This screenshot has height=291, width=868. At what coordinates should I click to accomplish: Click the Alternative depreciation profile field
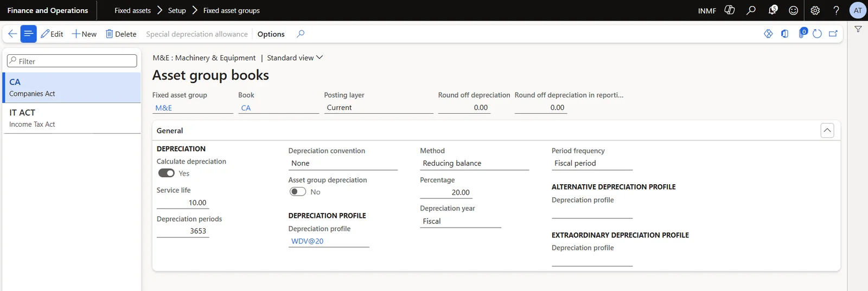(x=592, y=212)
